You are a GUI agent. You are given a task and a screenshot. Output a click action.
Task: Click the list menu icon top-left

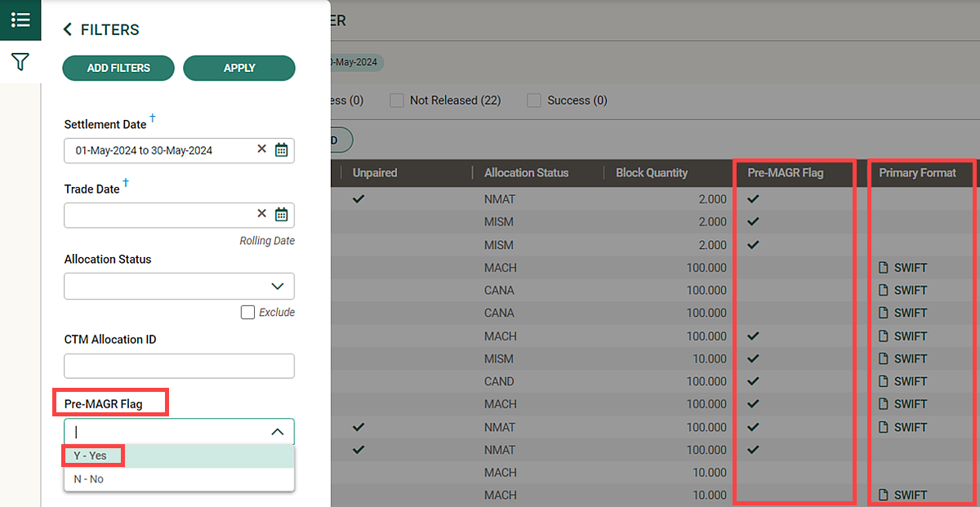coord(20,20)
